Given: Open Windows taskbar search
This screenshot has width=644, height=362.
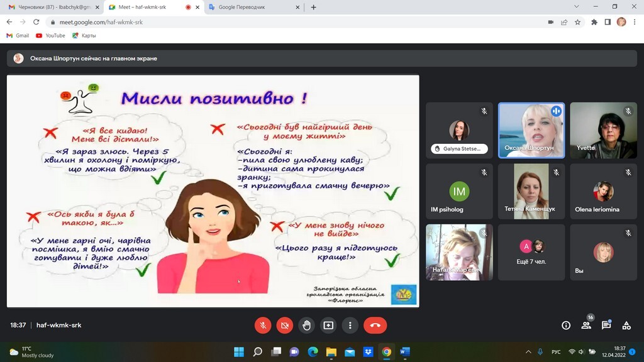Looking at the screenshot, I should pyautogui.click(x=257, y=352).
